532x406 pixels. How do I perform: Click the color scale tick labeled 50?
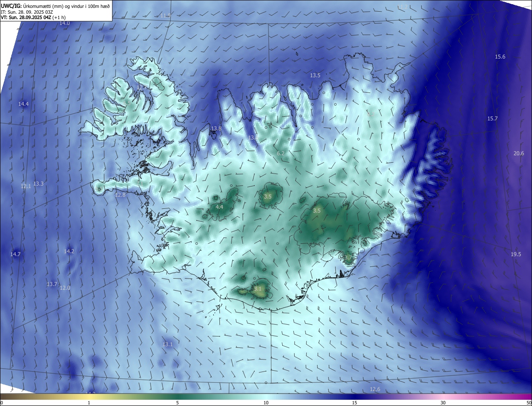[x=529, y=403]
